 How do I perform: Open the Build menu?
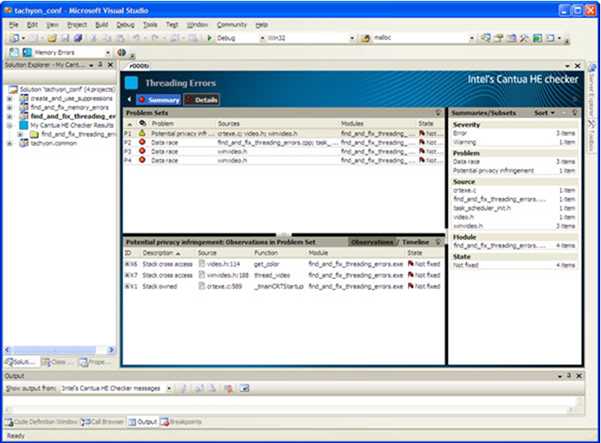tap(101, 25)
